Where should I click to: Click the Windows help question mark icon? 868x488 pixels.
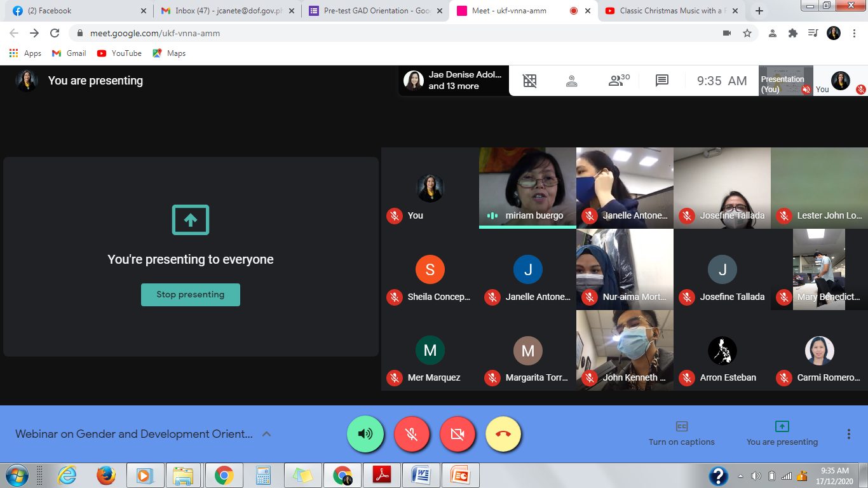click(719, 475)
